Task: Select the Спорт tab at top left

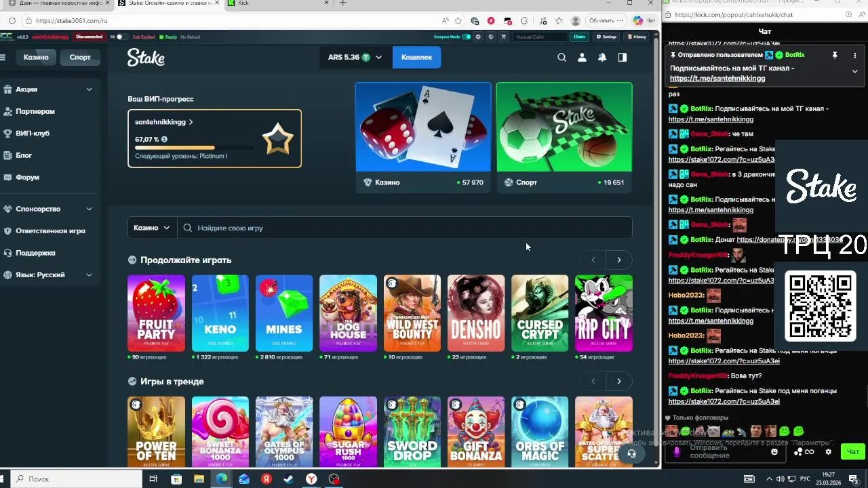Action: [x=80, y=57]
